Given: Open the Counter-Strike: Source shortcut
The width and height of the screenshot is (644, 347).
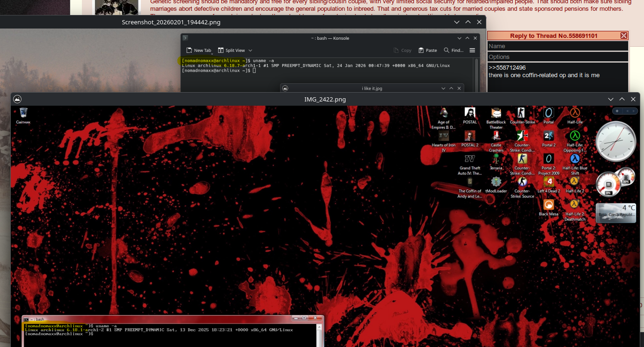Looking at the screenshot, I should [522, 187].
